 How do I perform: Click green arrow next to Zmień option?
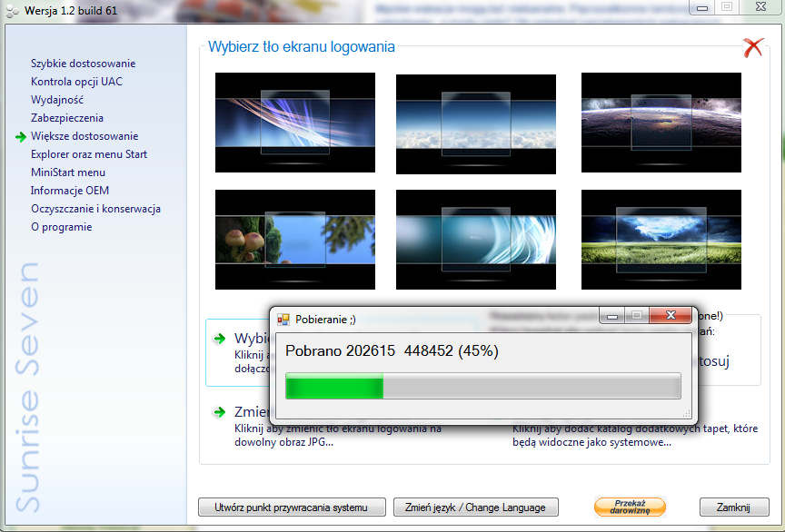coord(220,412)
